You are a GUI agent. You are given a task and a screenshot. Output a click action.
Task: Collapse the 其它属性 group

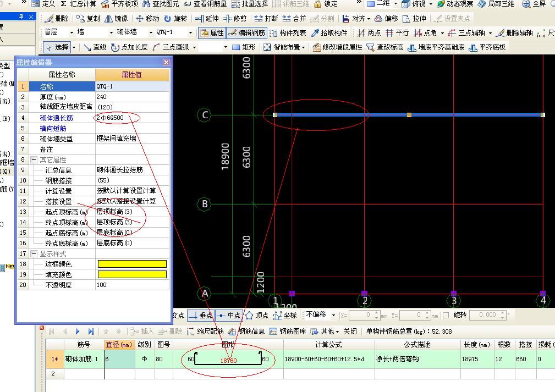(x=34, y=160)
